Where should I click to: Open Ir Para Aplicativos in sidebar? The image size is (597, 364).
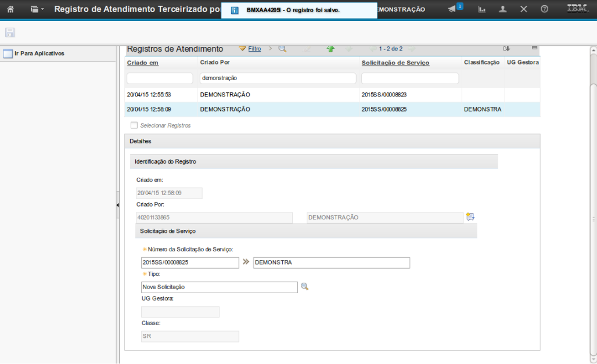[39, 53]
